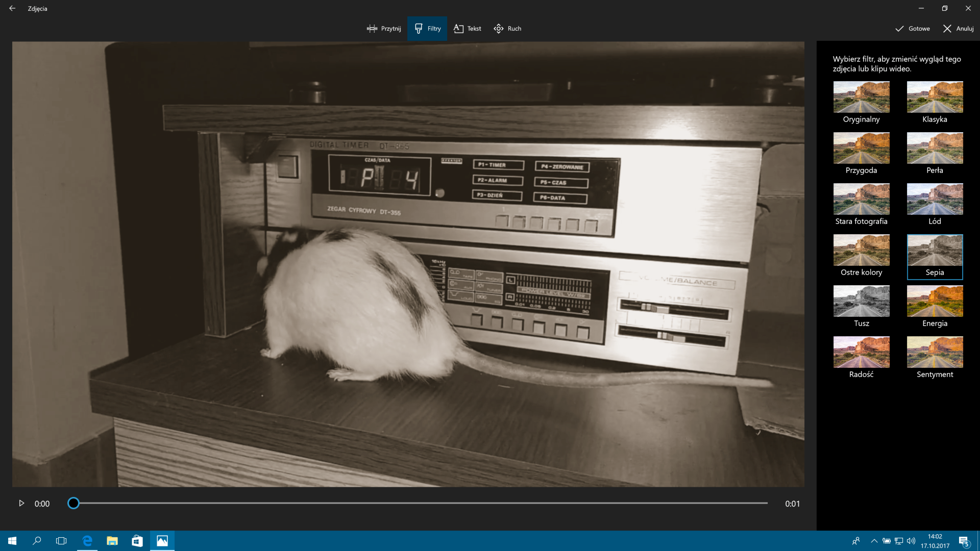This screenshot has width=980, height=551.
Task: Choose the Stara fotografia filter
Action: coord(861,199)
